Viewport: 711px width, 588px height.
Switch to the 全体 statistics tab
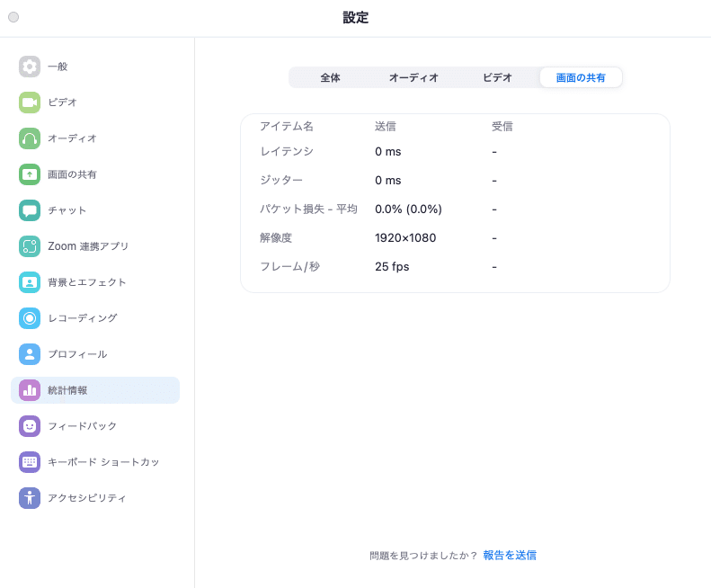click(x=330, y=77)
